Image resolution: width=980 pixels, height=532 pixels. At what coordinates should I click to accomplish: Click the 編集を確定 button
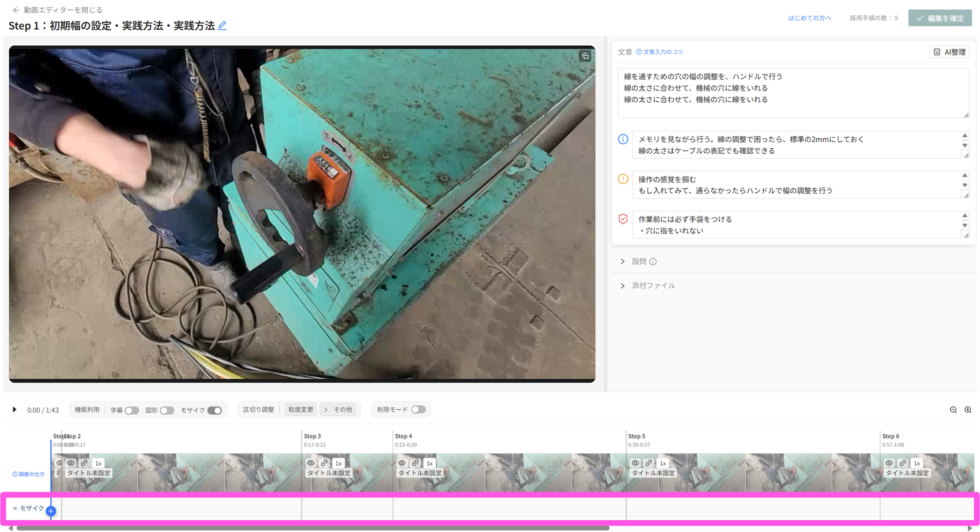[940, 18]
